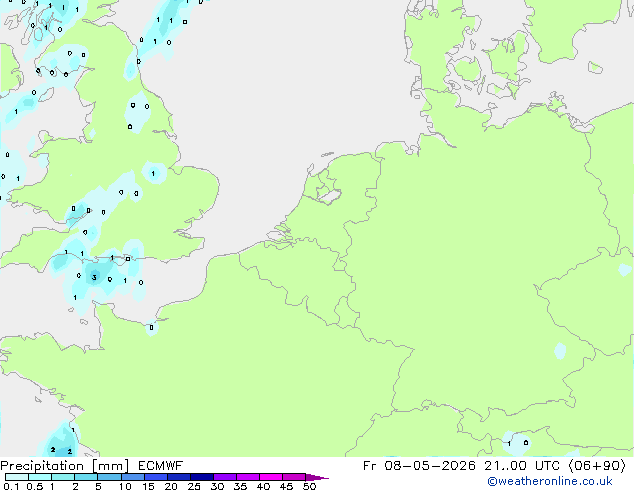Click the 'ECMWF' model label
Screen dimensions: 634x490
coord(161,466)
